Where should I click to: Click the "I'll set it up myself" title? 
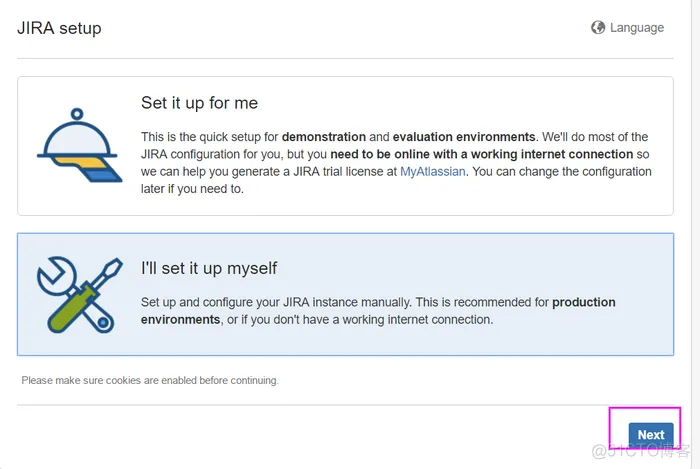(209, 268)
